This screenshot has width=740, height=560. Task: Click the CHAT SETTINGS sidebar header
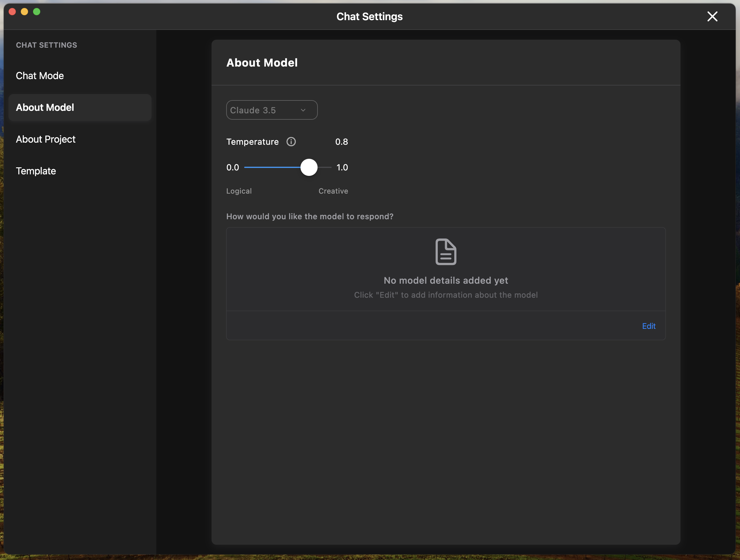tap(46, 45)
